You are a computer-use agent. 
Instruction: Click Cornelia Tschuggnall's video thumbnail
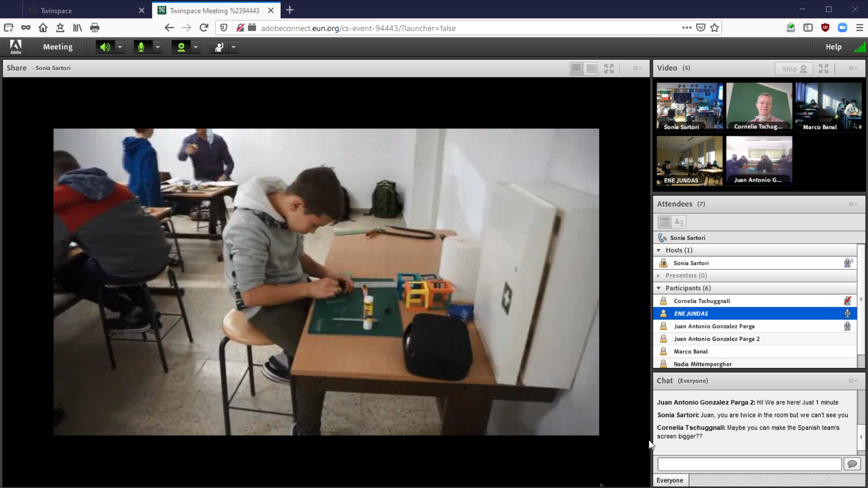tap(759, 107)
